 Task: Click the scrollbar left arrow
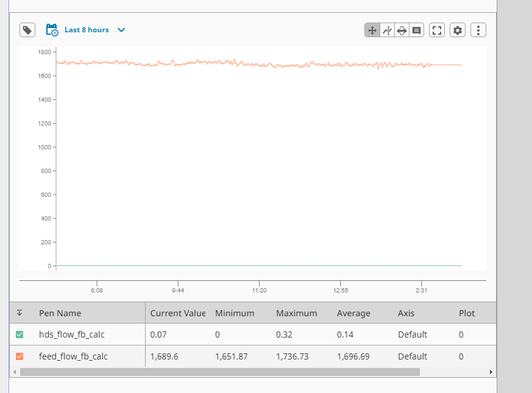click(x=15, y=372)
